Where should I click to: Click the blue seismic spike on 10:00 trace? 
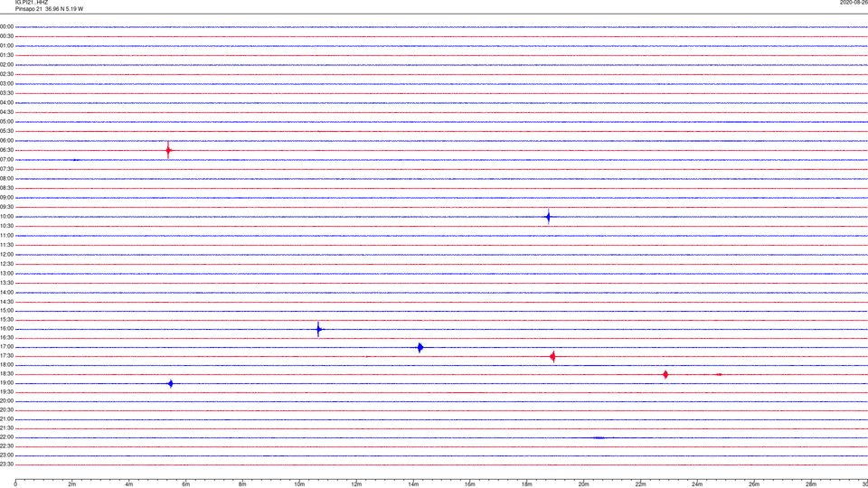548,217
